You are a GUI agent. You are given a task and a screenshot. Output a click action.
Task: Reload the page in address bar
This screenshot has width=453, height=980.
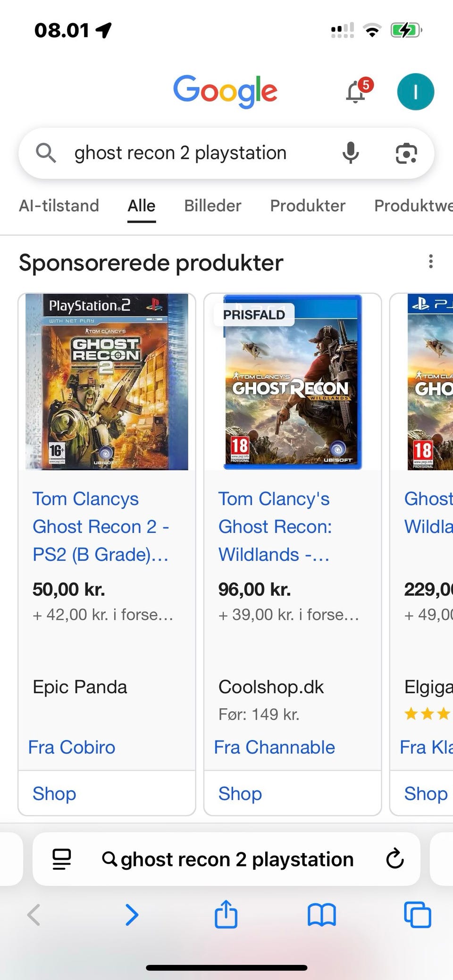tap(394, 859)
